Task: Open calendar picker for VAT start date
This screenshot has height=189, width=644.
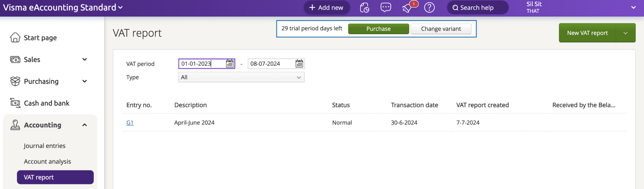Action: (230, 64)
